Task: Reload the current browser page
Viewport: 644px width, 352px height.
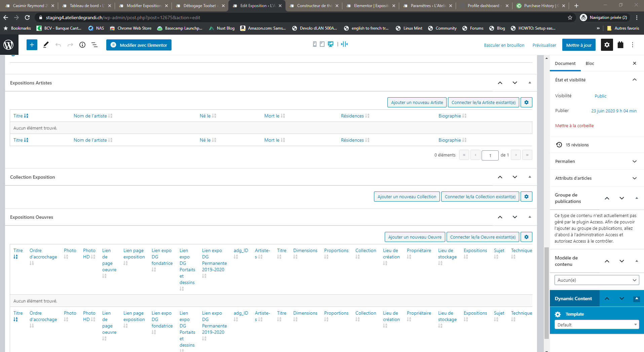Action: [27, 17]
